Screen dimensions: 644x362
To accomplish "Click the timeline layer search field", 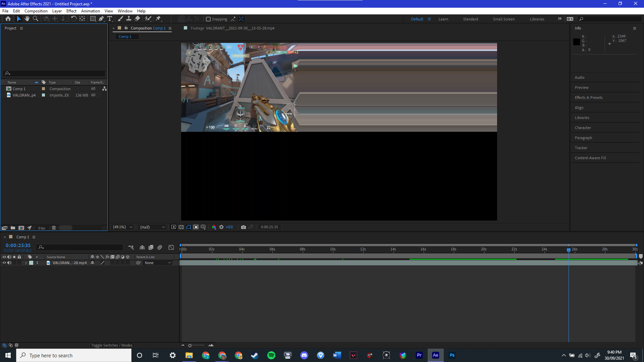I will [x=80, y=247].
